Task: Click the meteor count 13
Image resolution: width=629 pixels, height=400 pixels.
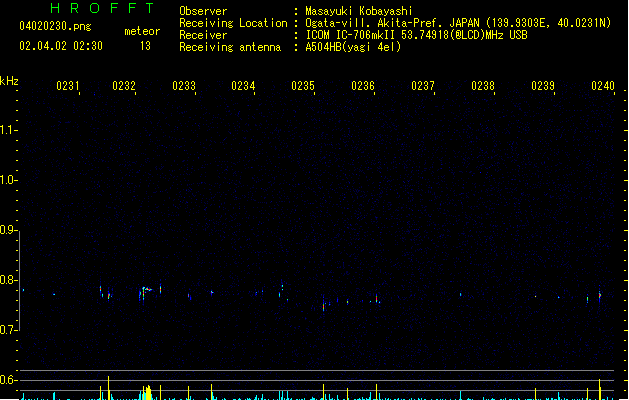Action: [145, 46]
